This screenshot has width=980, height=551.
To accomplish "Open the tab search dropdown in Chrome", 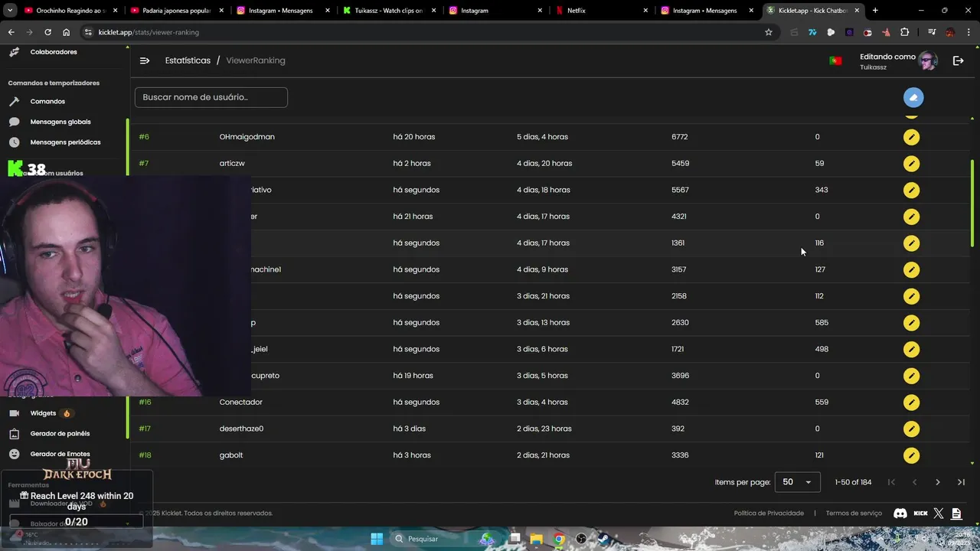I will [10, 11].
